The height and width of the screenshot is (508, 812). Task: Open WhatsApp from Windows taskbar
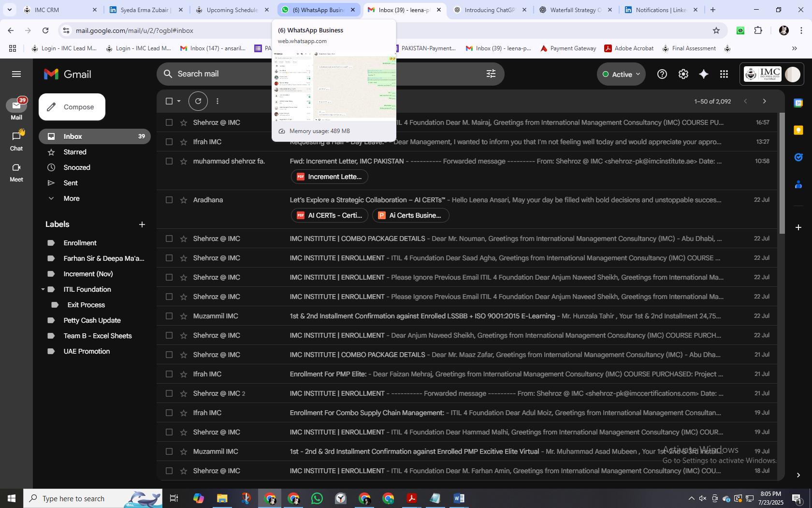click(317, 498)
